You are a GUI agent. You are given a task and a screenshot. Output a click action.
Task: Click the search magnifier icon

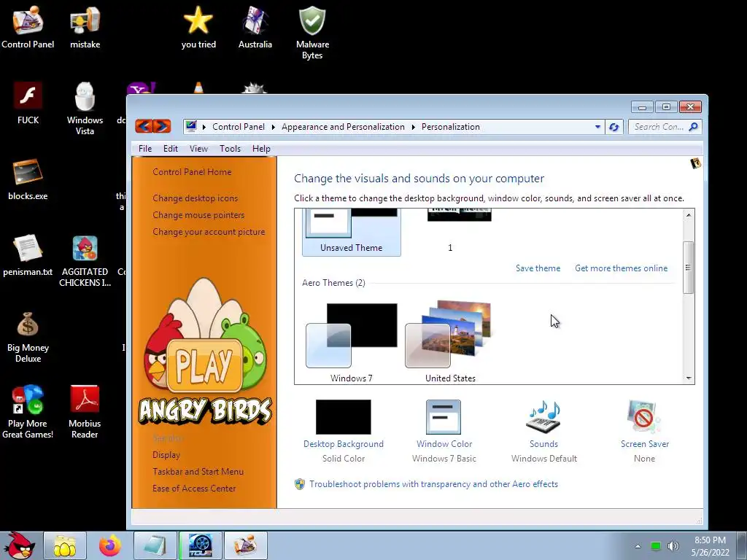(693, 127)
